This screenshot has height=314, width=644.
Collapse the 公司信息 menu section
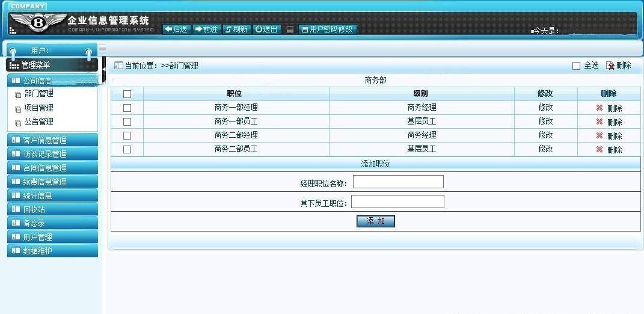coord(52,80)
